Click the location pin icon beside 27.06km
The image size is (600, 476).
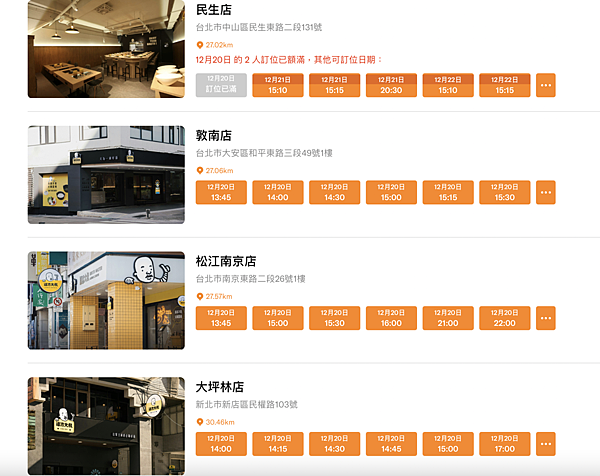click(199, 171)
